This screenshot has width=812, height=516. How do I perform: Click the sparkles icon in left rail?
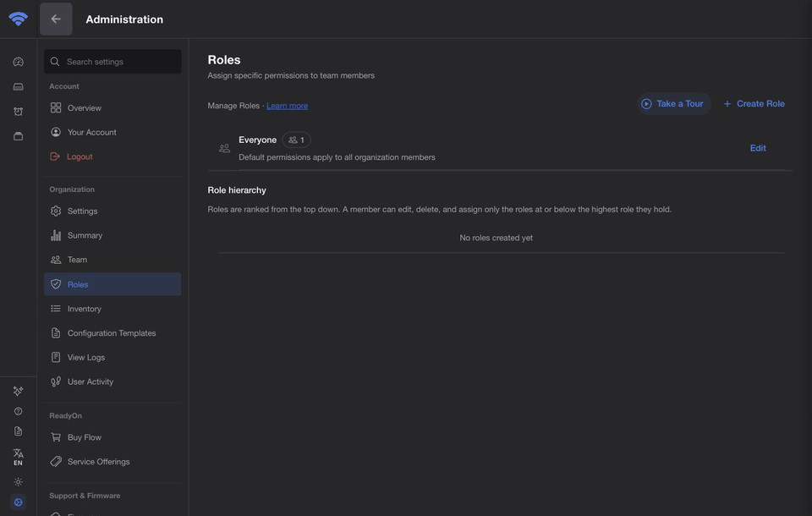(x=18, y=391)
